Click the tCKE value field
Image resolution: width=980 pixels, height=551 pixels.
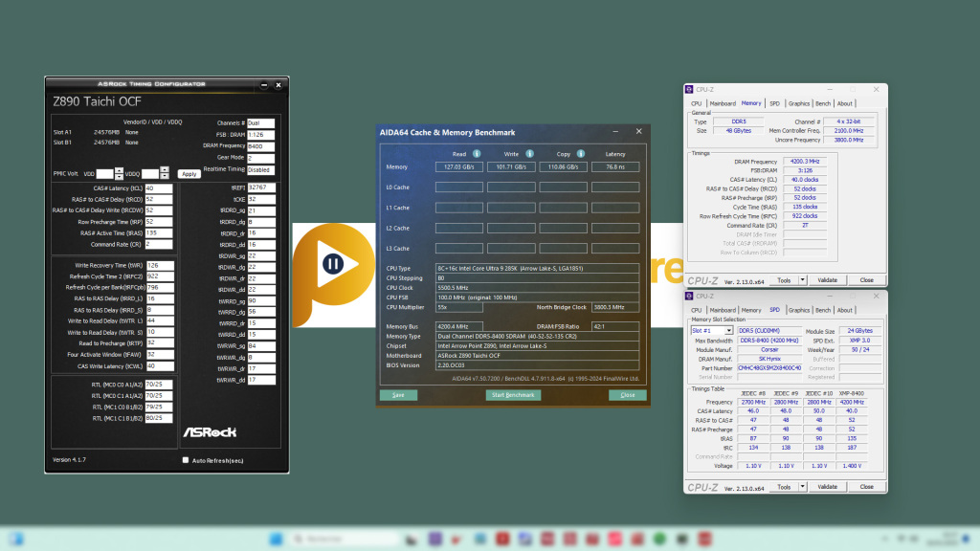(261, 199)
